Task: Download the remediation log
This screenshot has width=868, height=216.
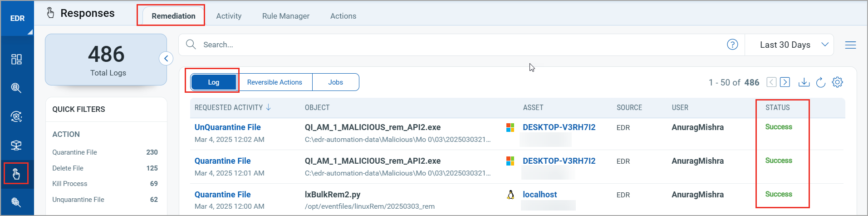Action: coord(804,82)
